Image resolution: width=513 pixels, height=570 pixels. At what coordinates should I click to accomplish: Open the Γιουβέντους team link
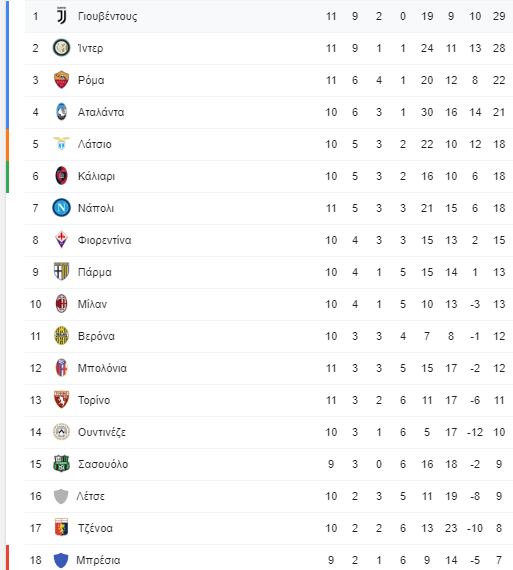[108, 16]
